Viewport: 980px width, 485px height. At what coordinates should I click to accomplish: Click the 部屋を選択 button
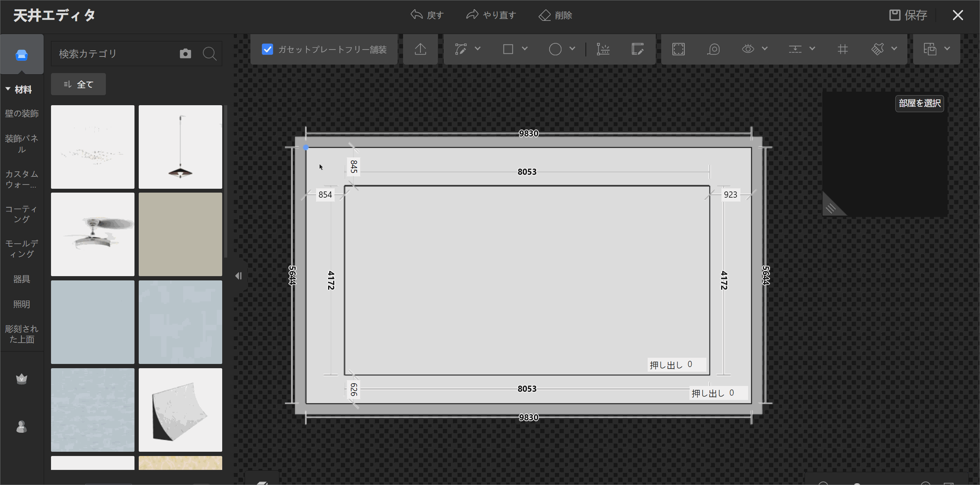[920, 103]
